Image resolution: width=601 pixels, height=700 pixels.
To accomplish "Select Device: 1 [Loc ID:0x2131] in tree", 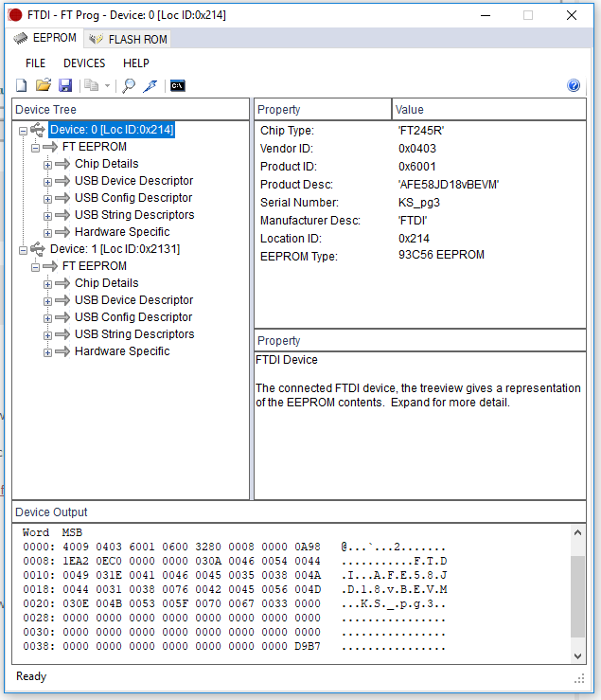I will (x=115, y=249).
